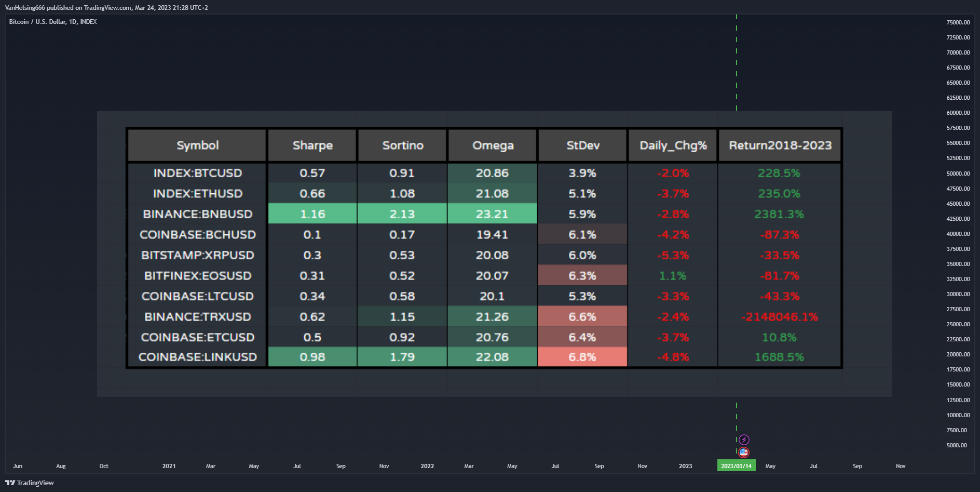Click the Bitcoin / U.S. Dollar chart title
980x492 pixels.
(x=53, y=22)
